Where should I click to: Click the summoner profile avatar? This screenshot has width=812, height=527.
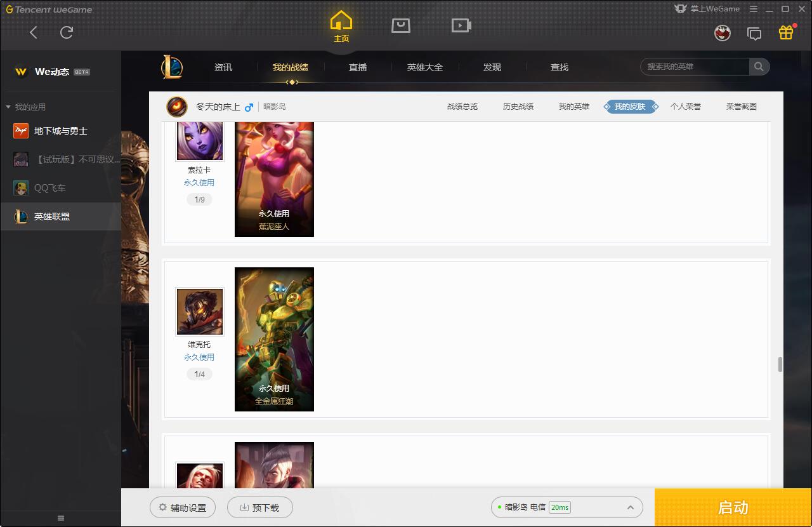pos(177,107)
